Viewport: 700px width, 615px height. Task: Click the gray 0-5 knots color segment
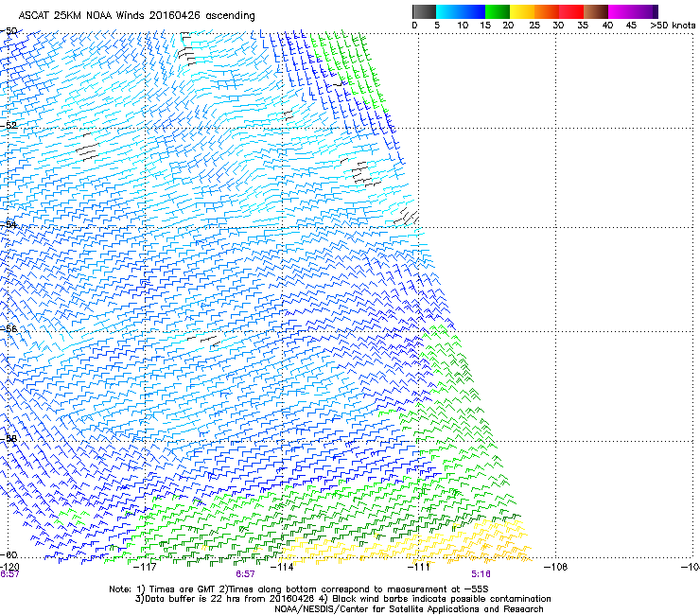424,11
